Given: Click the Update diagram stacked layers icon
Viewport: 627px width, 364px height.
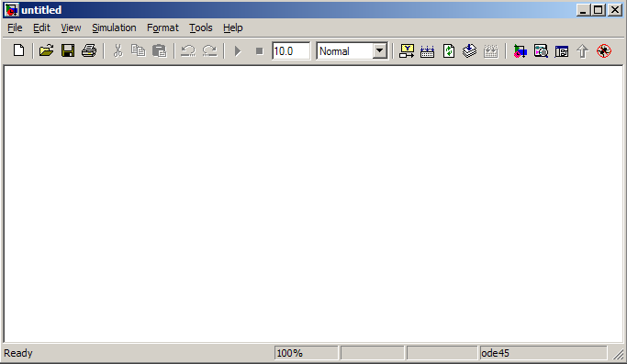Looking at the screenshot, I should (x=469, y=51).
